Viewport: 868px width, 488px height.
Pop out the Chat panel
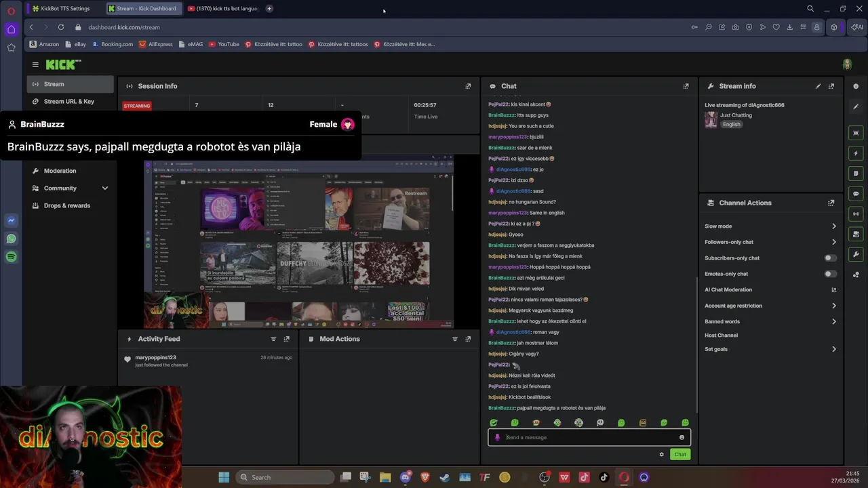click(686, 86)
